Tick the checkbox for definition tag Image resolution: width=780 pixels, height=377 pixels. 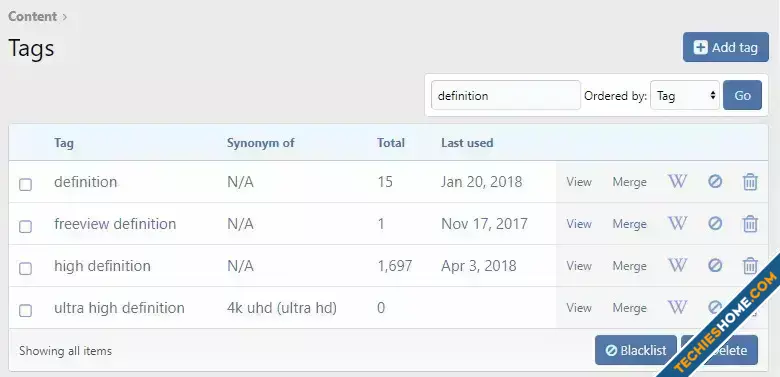[25, 185]
